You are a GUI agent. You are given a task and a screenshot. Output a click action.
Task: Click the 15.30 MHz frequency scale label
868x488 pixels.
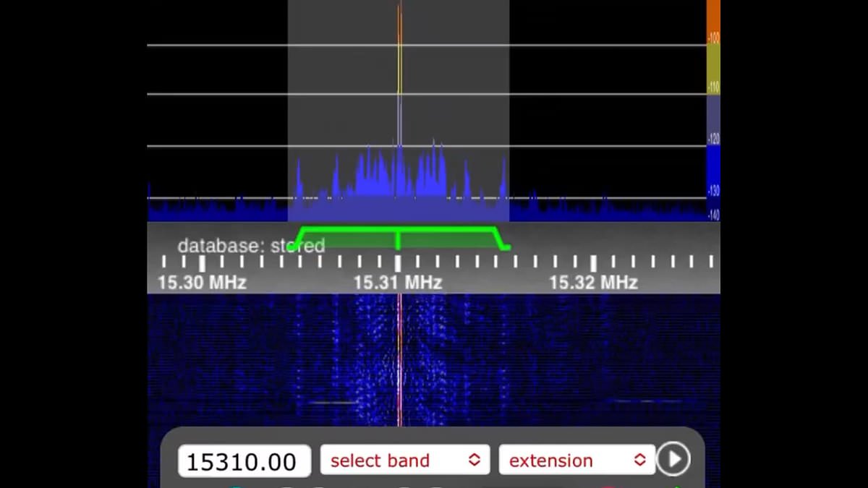[x=202, y=282]
